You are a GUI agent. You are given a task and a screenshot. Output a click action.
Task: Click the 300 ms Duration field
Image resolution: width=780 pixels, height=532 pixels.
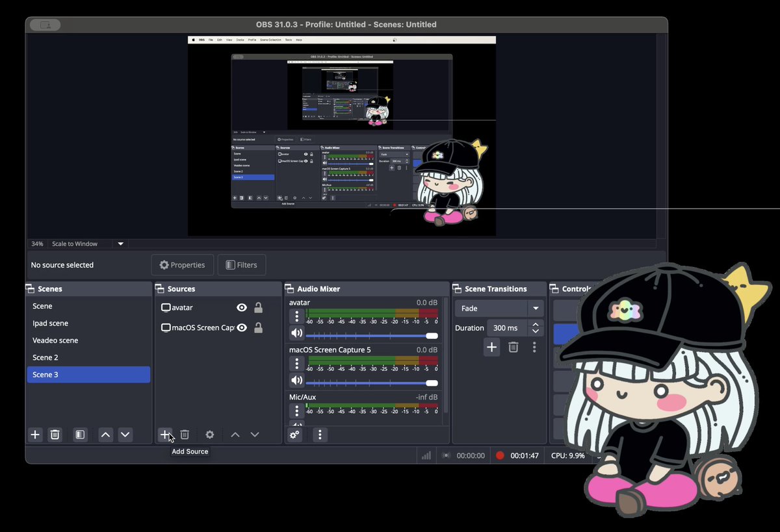508,328
